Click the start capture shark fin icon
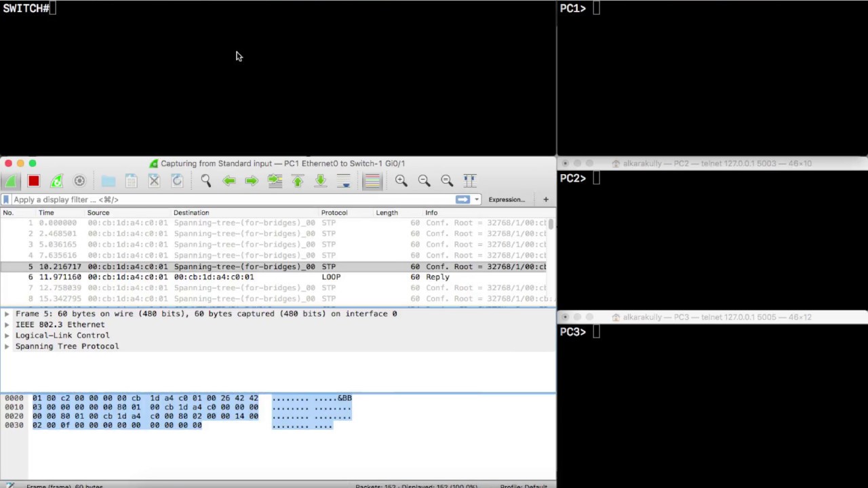868x488 pixels. [10, 181]
